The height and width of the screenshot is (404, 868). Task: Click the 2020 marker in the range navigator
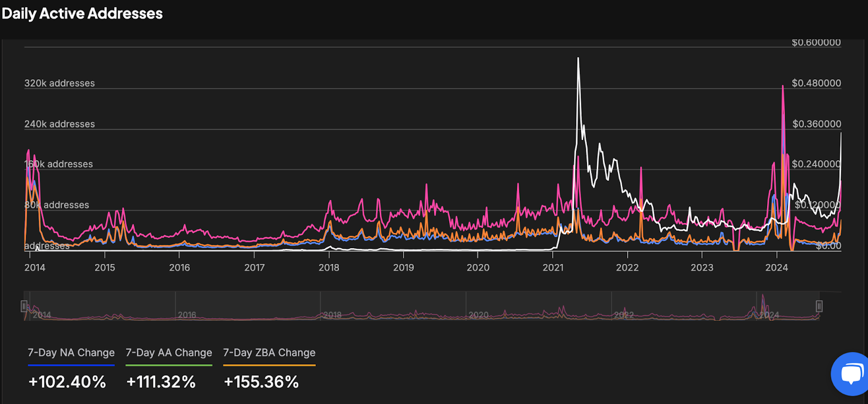coord(478,315)
